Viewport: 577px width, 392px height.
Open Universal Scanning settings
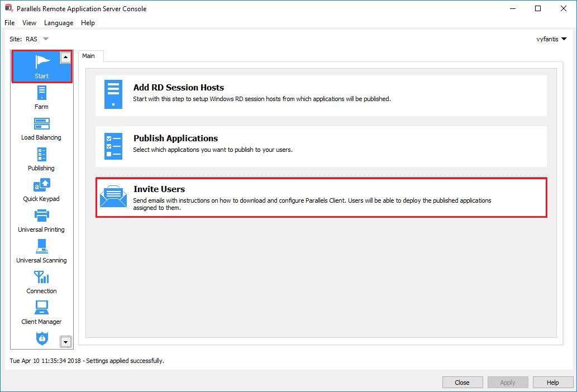(x=41, y=250)
